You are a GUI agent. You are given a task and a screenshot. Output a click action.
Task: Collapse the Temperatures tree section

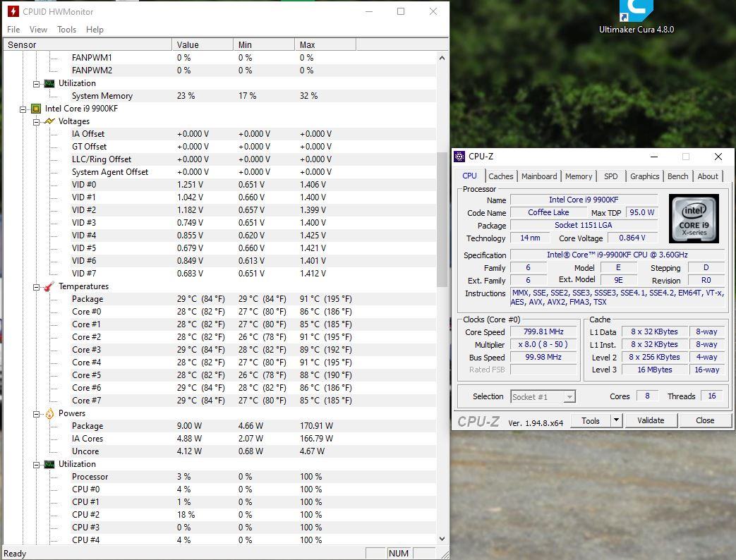point(36,287)
